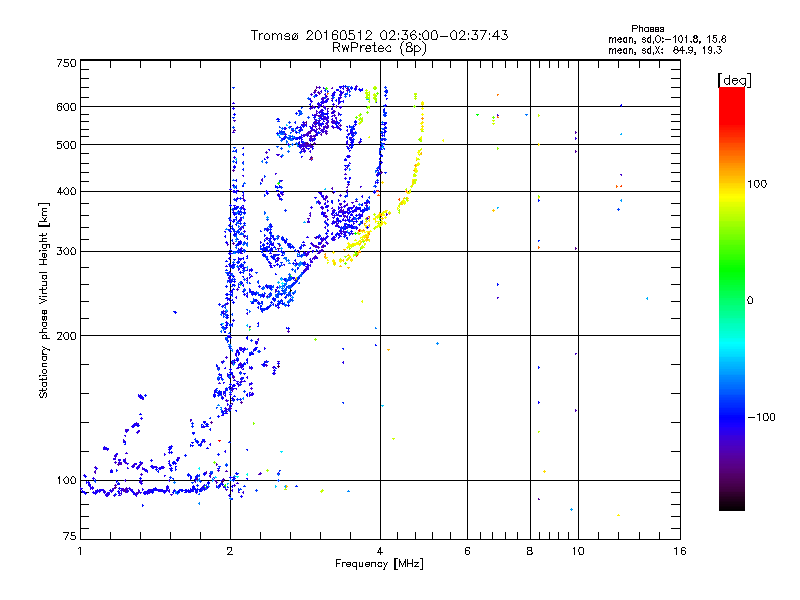This screenshot has width=800, height=600.
Task: Click the "RwPretec (8p)" subtitle
Action: point(379,48)
